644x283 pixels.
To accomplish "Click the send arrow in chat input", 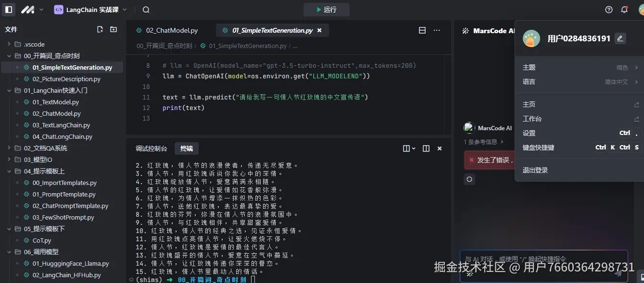I will [619, 273].
